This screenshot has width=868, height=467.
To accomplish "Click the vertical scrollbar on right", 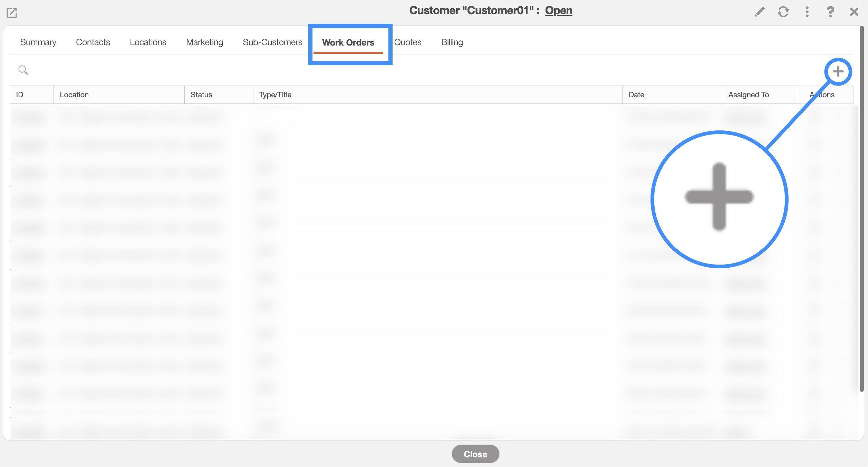I will point(861,207).
